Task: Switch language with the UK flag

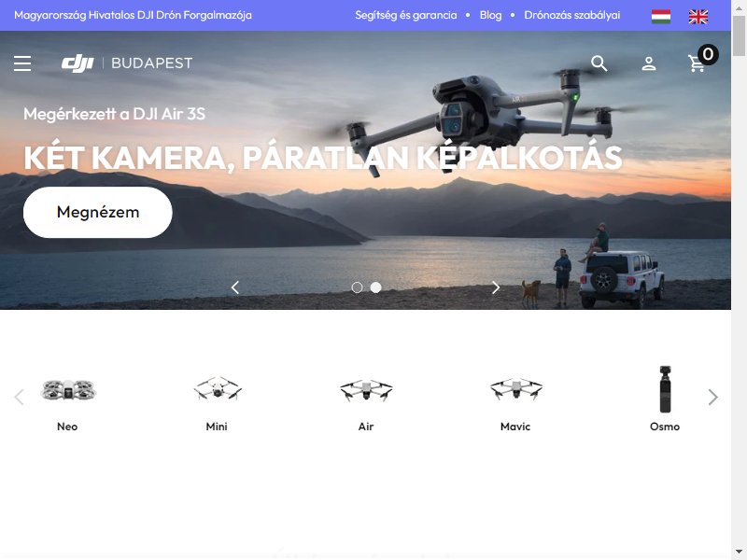Action: click(x=698, y=16)
